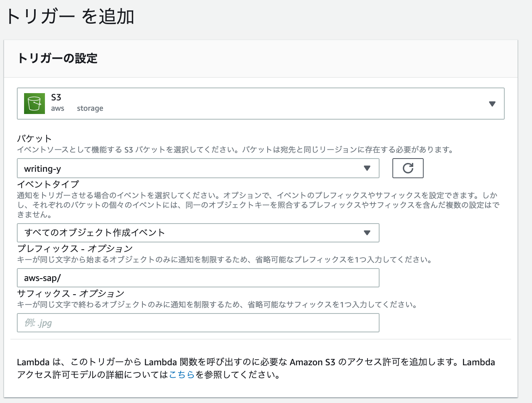The width and height of the screenshot is (532, 403).
Task: Open the writing-y bucket dropdown
Action: point(198,168)
